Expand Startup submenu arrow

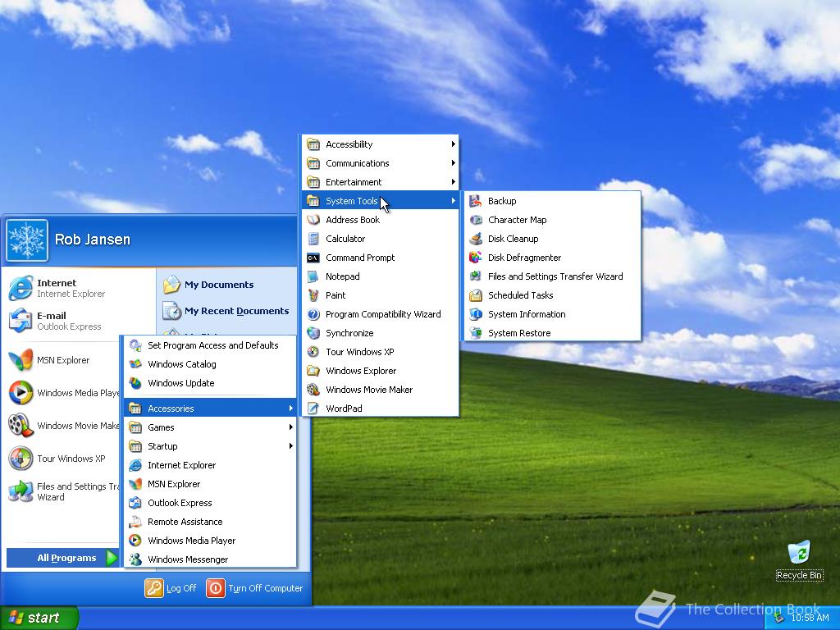[x=291, y=446]
